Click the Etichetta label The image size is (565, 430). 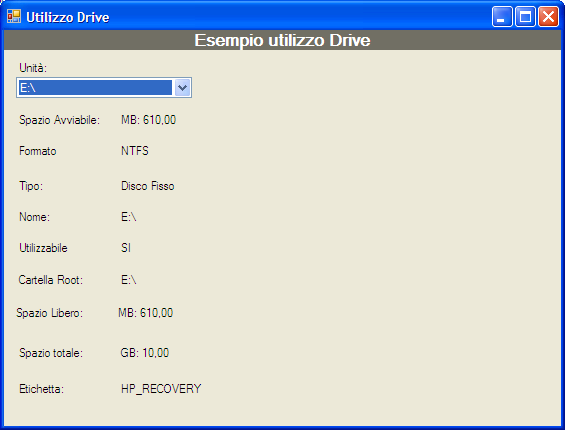(x=41, y=389)
